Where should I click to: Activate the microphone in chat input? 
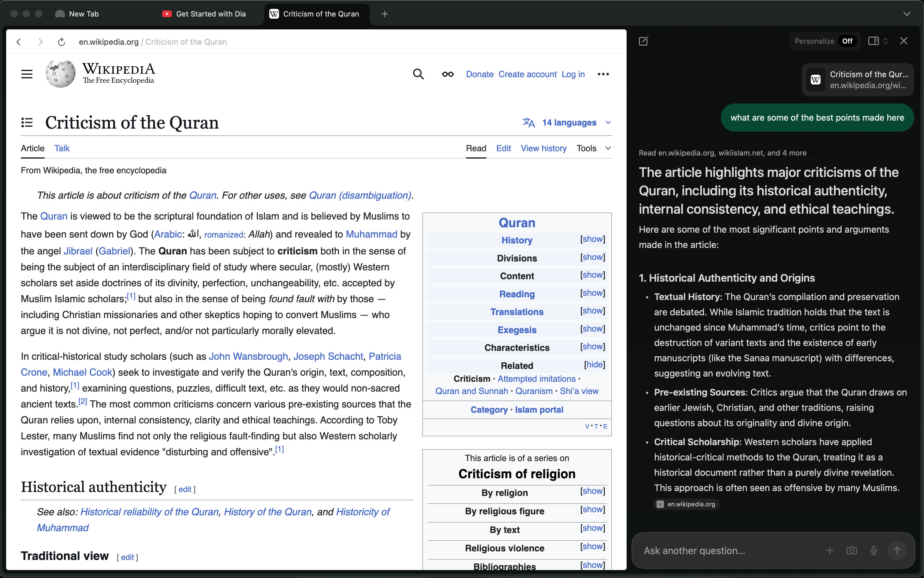pyautogui.click(x=873, y=550)
